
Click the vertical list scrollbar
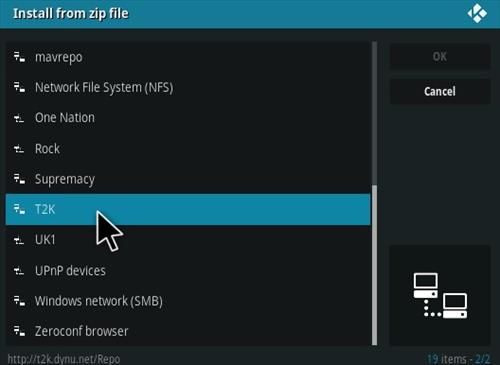click(374, 193)
